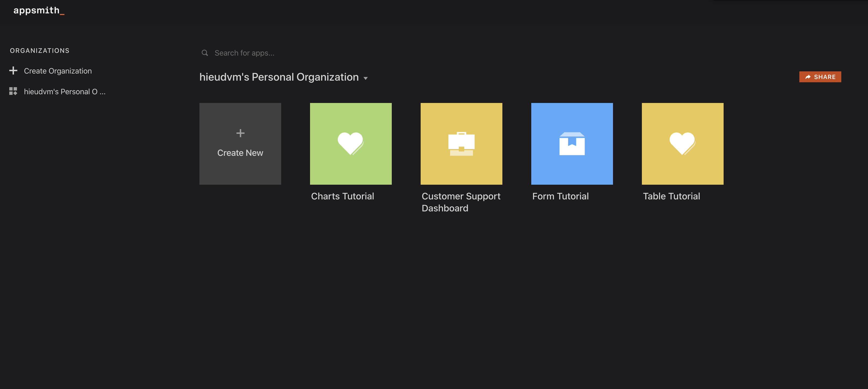Click the appsmith logo
This screenshot has width=868, height=389.
38,10
